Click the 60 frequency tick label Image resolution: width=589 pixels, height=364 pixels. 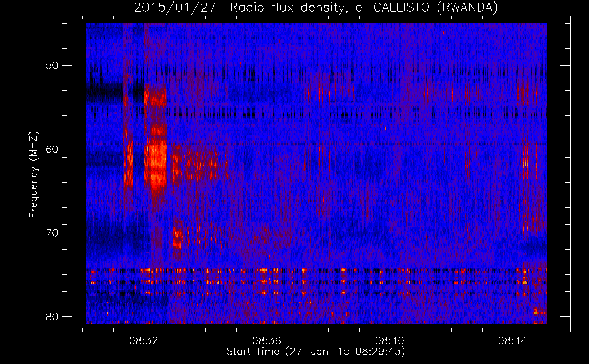coord(52,149)
